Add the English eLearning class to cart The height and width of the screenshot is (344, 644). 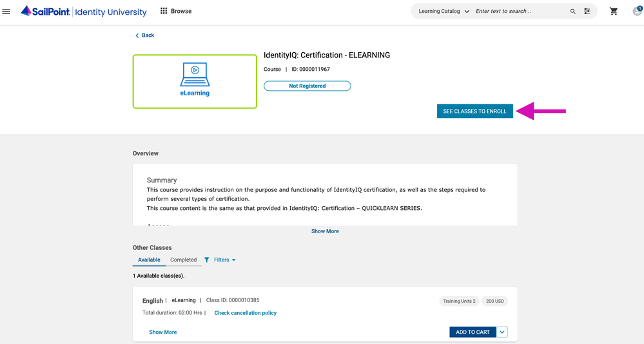click(x=472, y=332)
